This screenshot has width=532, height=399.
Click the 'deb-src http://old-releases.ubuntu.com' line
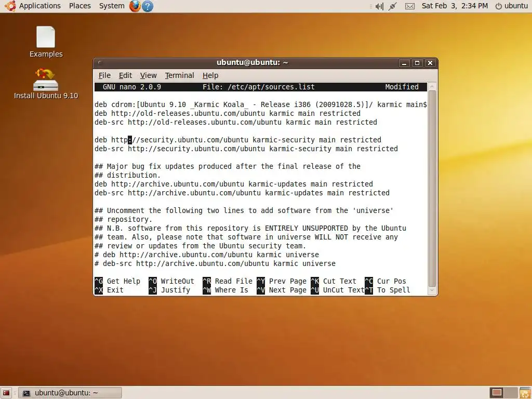coord(236,122)
